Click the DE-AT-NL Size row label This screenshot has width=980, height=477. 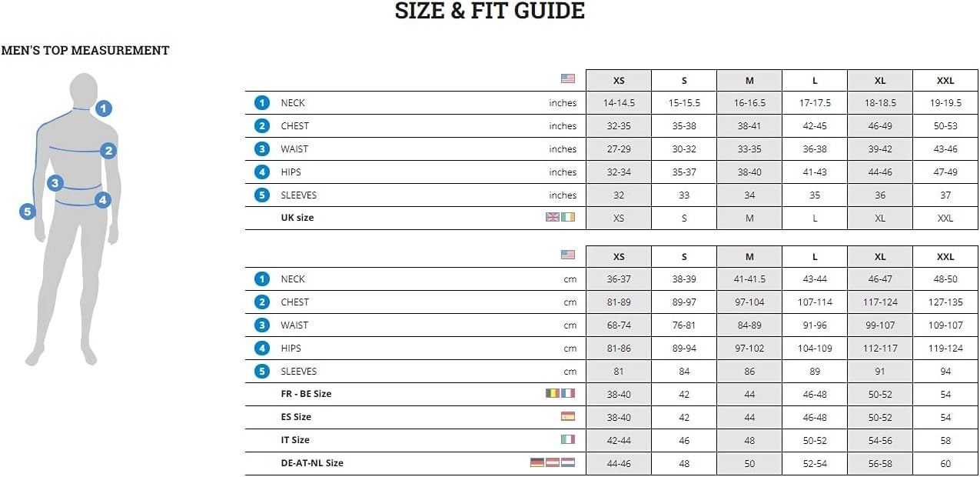click(x=312, y=463)
